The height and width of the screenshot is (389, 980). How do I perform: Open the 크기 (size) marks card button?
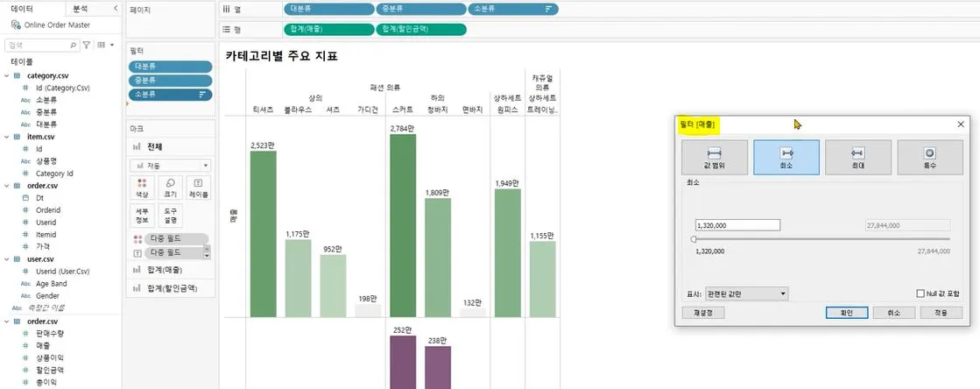[x=170, y=187]
